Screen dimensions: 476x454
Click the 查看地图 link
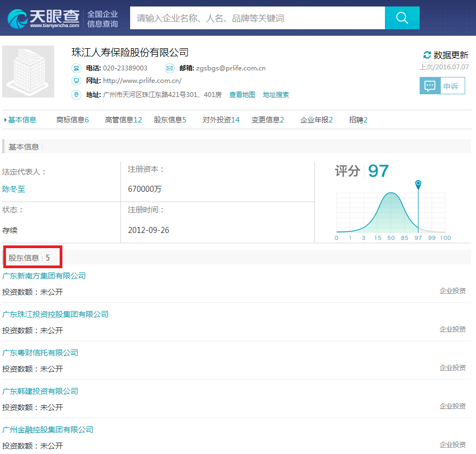coord(242,95)
